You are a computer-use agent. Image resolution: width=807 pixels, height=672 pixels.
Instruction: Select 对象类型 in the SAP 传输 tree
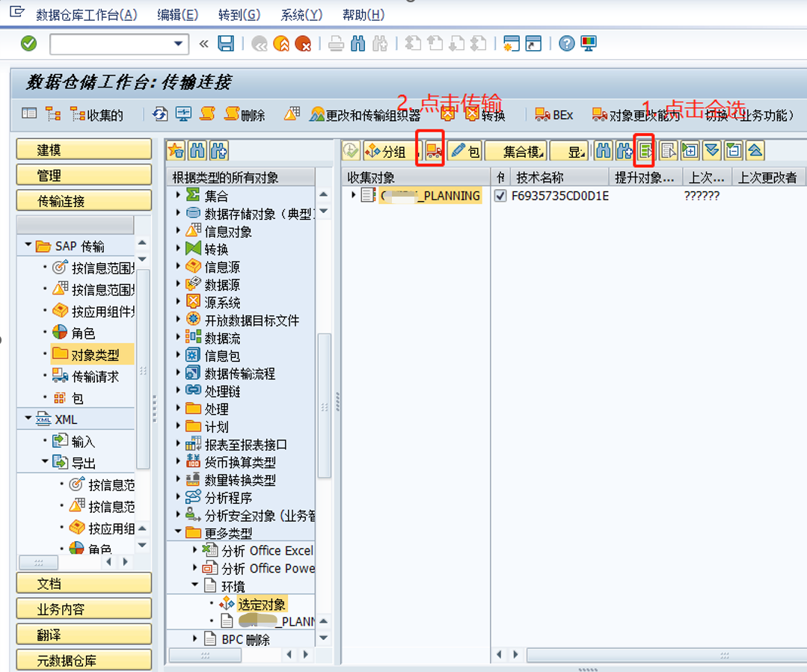93,354
